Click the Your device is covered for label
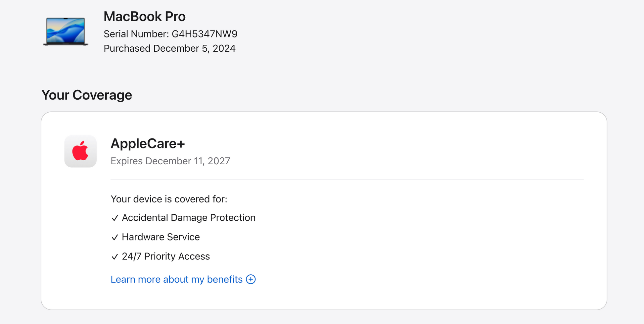Image resolution: width=644 pixels, height=324 pixels. [x=169, y=199]
